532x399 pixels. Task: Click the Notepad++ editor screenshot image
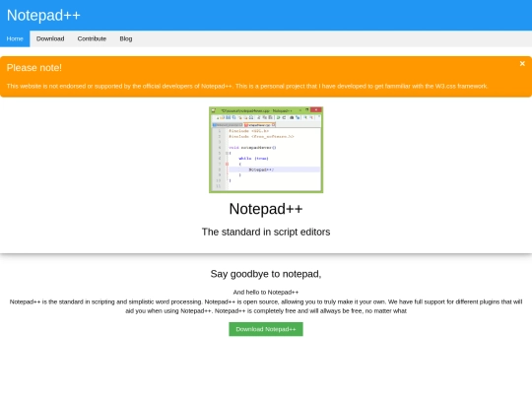[266, 150]
